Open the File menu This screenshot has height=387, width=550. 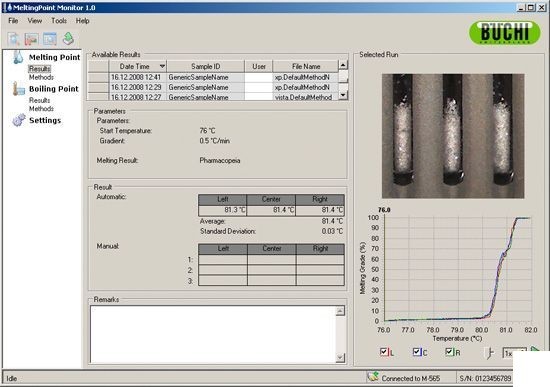13,21
